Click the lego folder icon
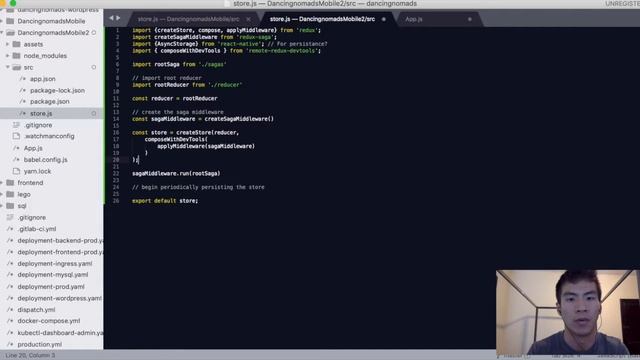This screenshot has width=640, height=360. click(10, 194)
